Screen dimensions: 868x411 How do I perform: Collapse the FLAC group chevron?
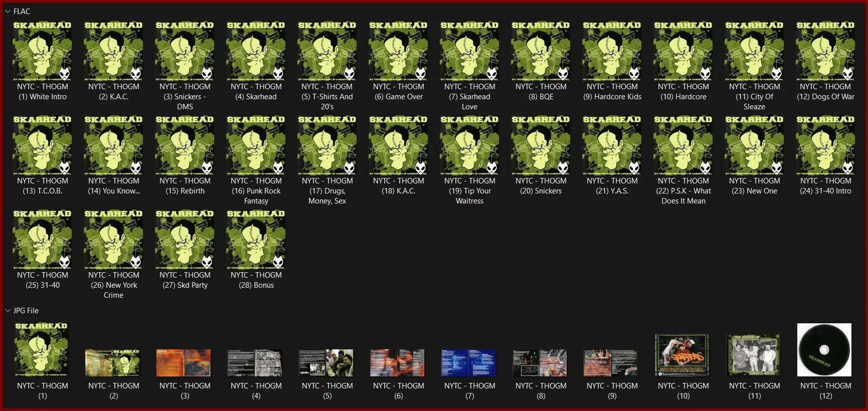click(x=8, y=12)
